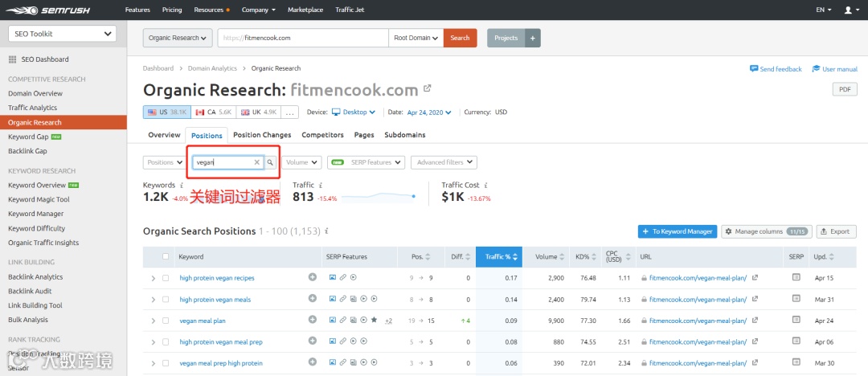Click the plus icon next to Projects
This screenshot has height=376, width=868.
click(x=533, y=38)
